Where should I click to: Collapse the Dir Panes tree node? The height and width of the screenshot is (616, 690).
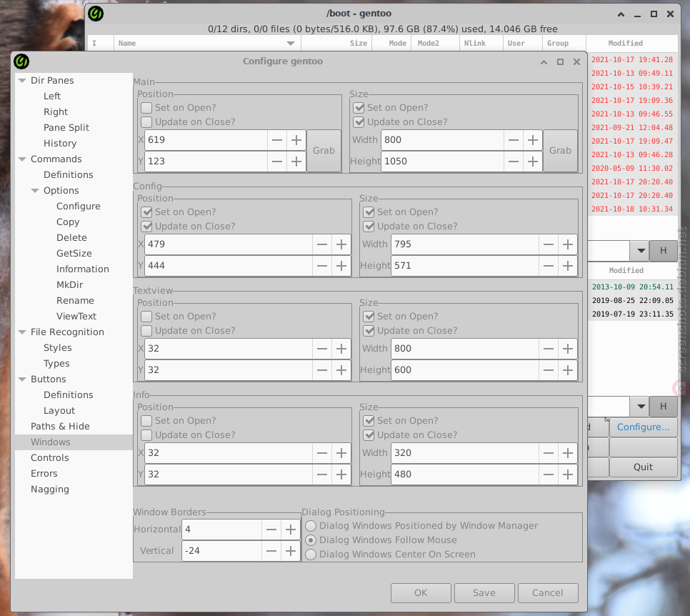tap(22, 81)
